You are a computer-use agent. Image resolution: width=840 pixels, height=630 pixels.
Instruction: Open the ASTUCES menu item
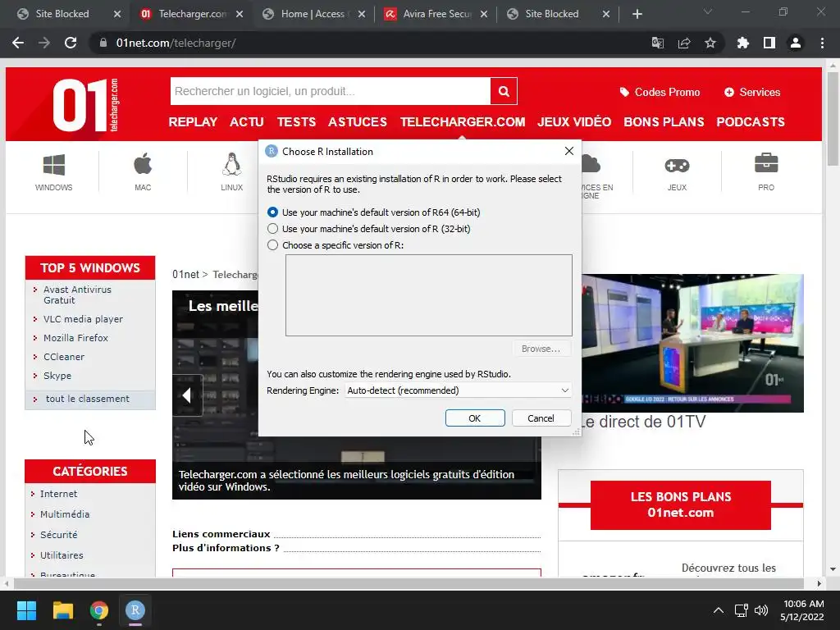coord(358,122)
